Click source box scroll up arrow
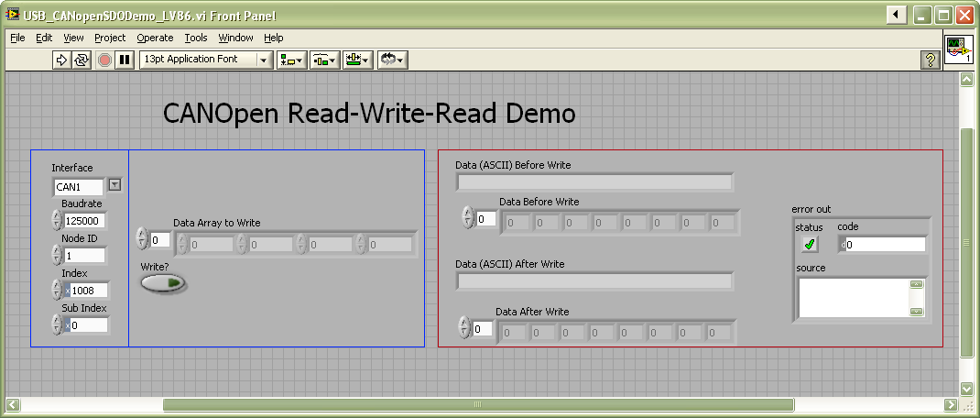980x418 pixels. tap(917, 284)
